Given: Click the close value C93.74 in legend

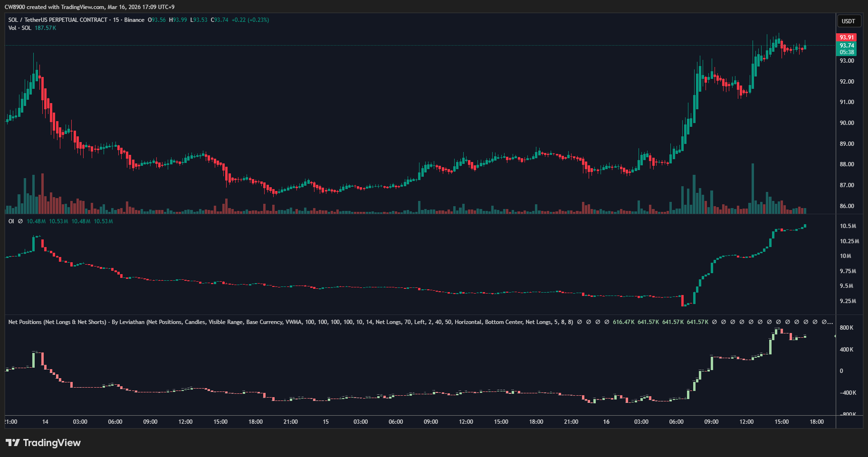Looking at the screenshot, I should click(219, 20).
